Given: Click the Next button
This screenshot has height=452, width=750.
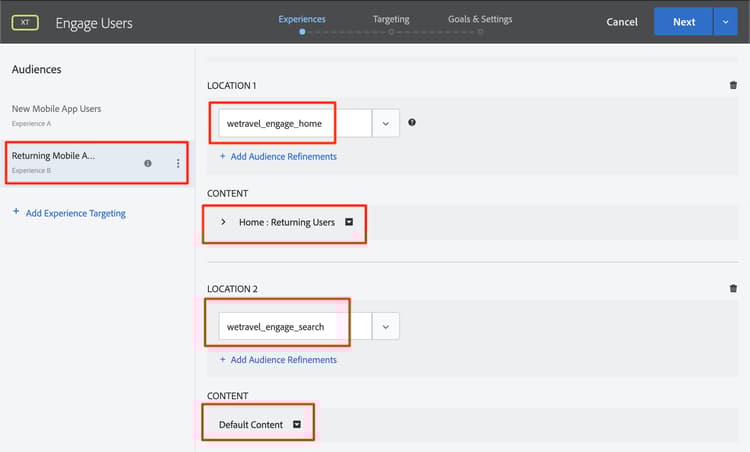Looking at the screenshot, I should point(684,22).
